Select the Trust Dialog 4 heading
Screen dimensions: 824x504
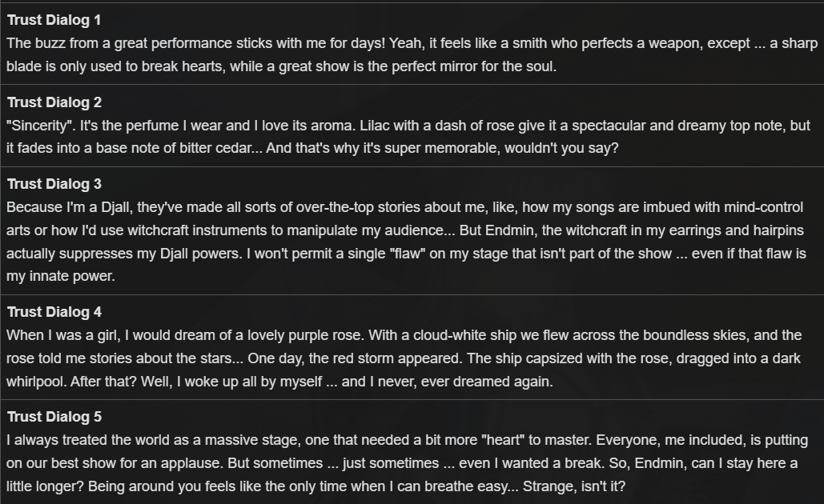pos(54,312)
